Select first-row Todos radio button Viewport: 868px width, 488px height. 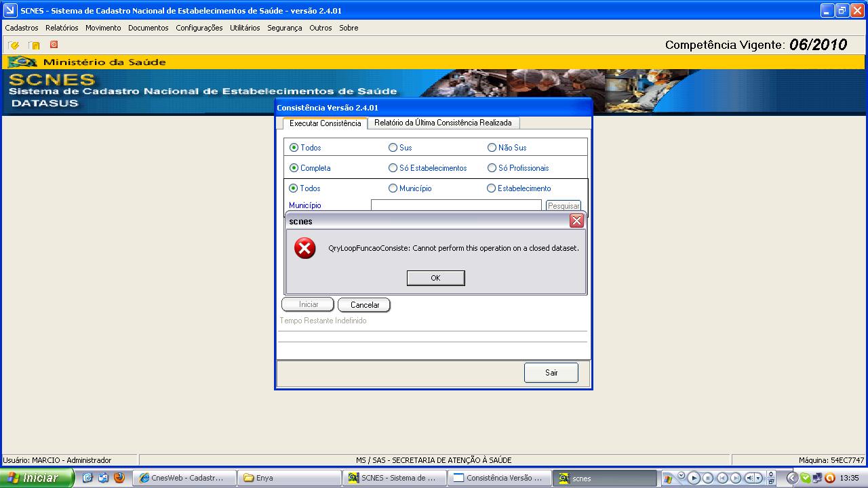click(294, 148)
